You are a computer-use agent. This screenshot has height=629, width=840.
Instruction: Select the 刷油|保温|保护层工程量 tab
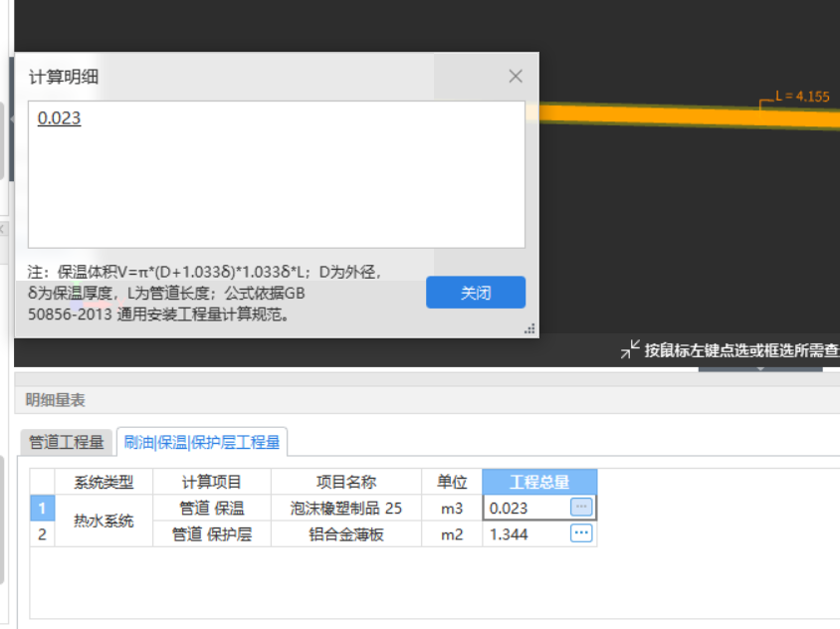coord(202,442)
